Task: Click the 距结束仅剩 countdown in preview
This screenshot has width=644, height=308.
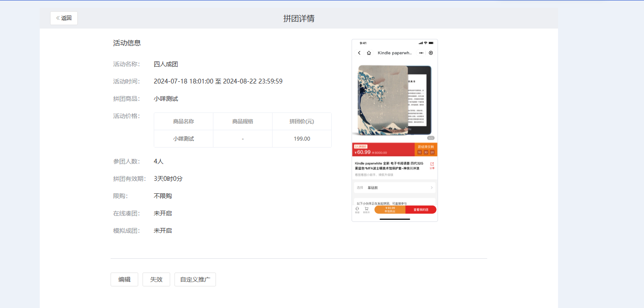Action: [x=426, y=150]
